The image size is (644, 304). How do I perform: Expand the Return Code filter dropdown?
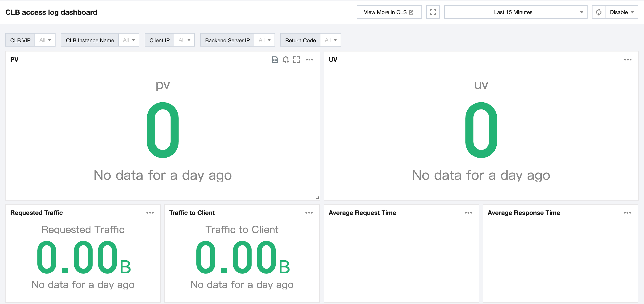click(331, 40)
